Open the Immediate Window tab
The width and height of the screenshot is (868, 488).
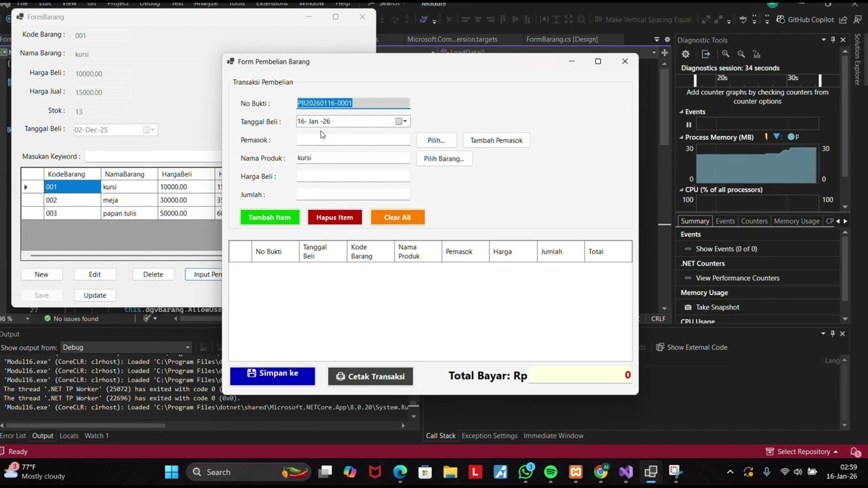(553, 436)
